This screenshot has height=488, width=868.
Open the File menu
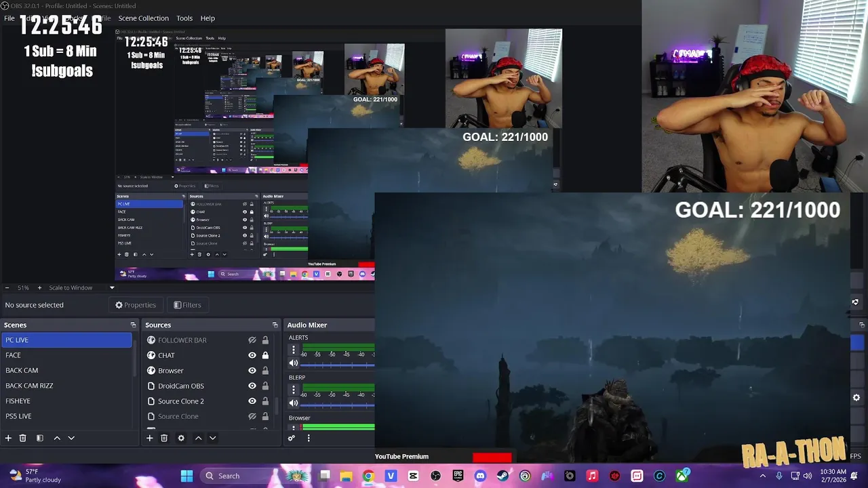[x=9, y=18]
